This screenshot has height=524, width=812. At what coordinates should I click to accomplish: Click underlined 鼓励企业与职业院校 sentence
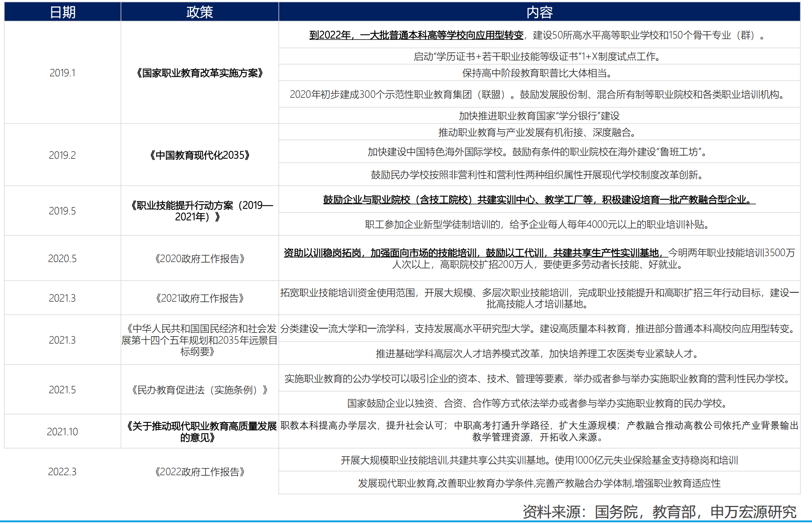click(x=539, y=200)
